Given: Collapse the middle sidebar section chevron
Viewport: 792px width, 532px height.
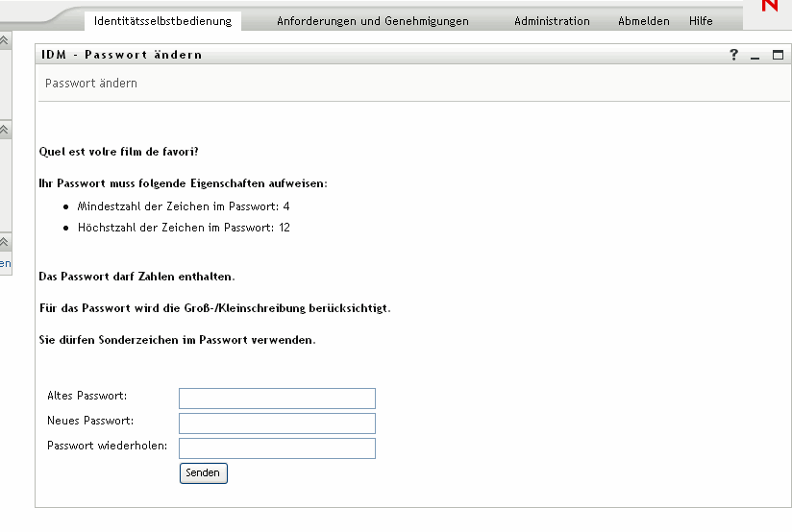Looking at the screenshot, I should (x=4, y=130).
